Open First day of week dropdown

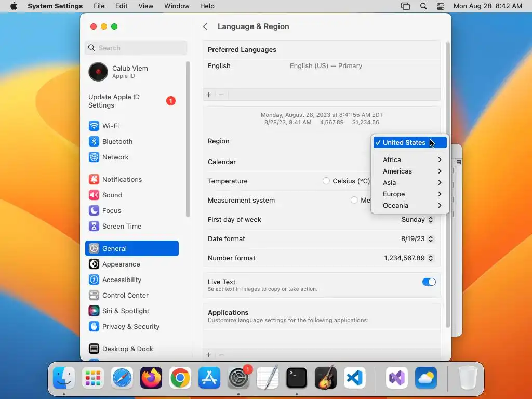(417, 220)
